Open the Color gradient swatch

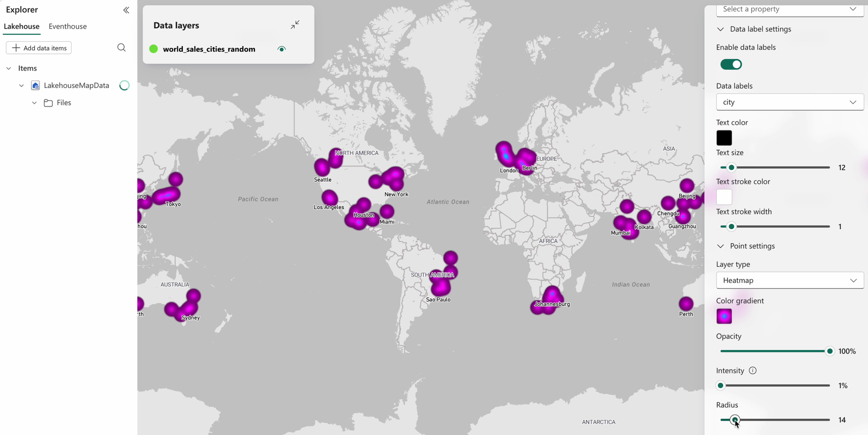coord(724,316)
